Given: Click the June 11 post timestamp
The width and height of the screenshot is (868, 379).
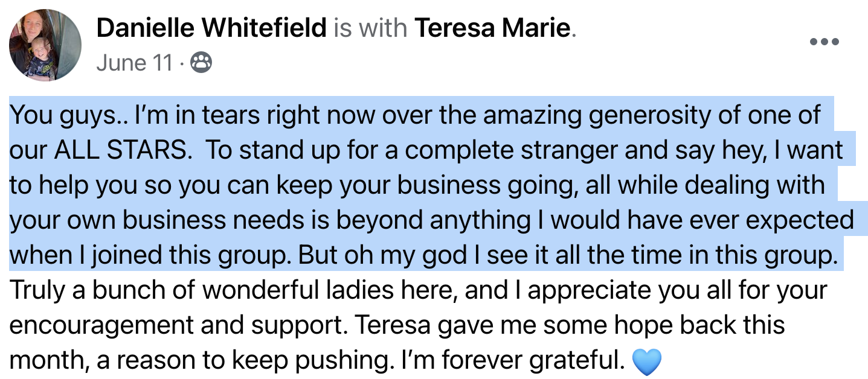Looking at the screenshot, I should tap(135, 63).
